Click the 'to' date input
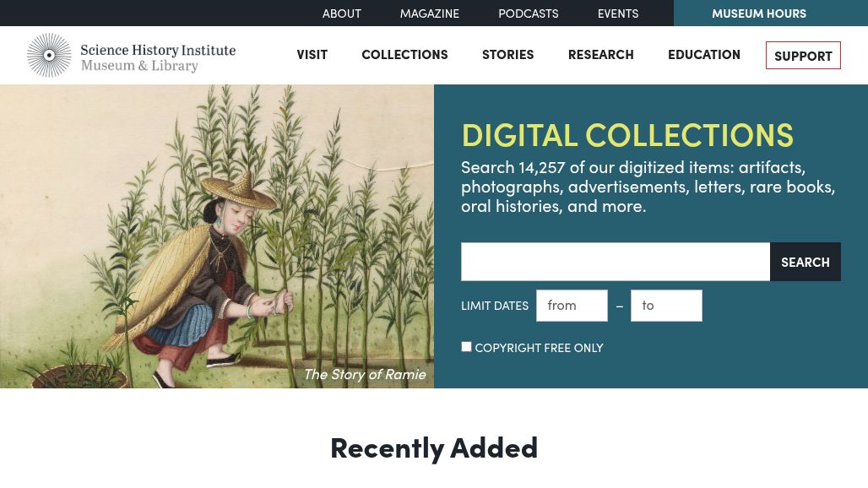 (666, 306)
